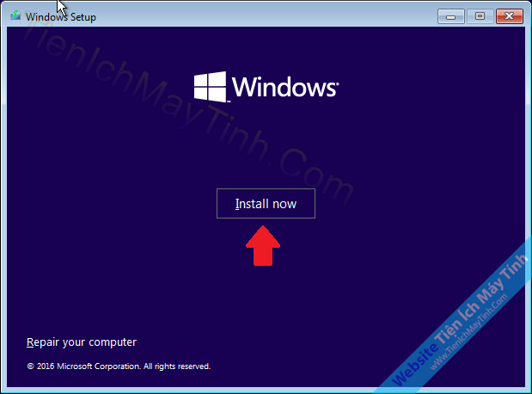The width and height of the screenshot is (532, 394).
Task: Close the Windows Setup window
Action: pyautogui.click(x=510, y=16)
